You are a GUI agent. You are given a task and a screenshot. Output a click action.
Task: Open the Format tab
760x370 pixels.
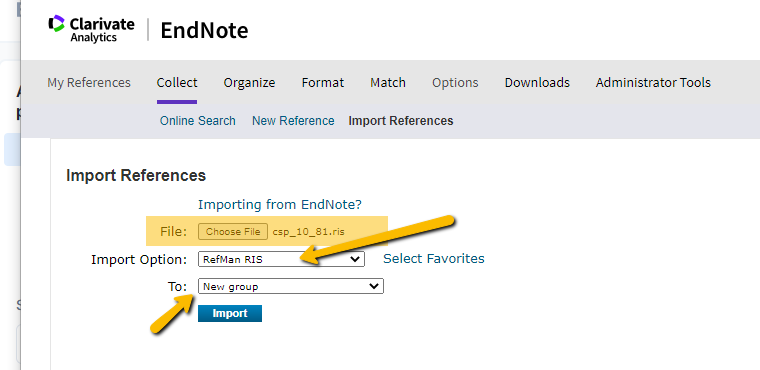(323, 83)
